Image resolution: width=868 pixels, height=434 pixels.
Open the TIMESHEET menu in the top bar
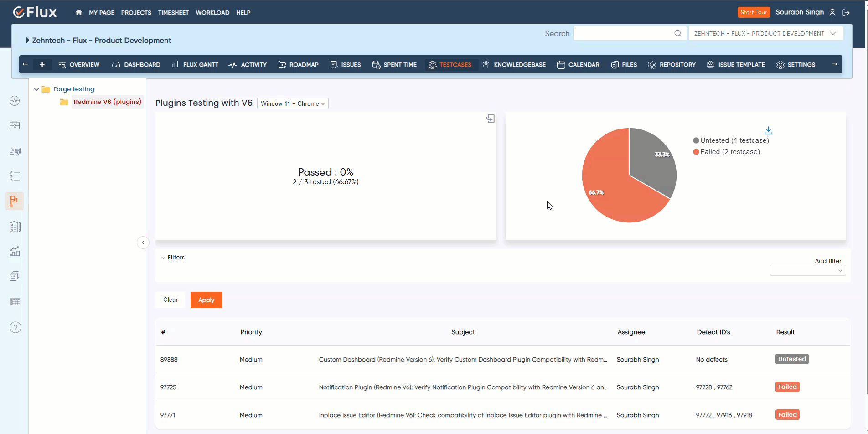coord(173,12)
